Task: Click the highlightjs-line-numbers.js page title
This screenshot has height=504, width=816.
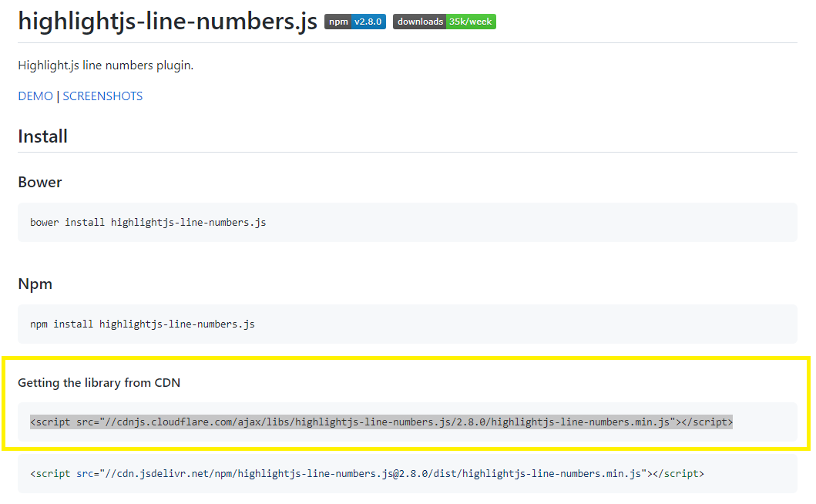Action: (167, 22)
